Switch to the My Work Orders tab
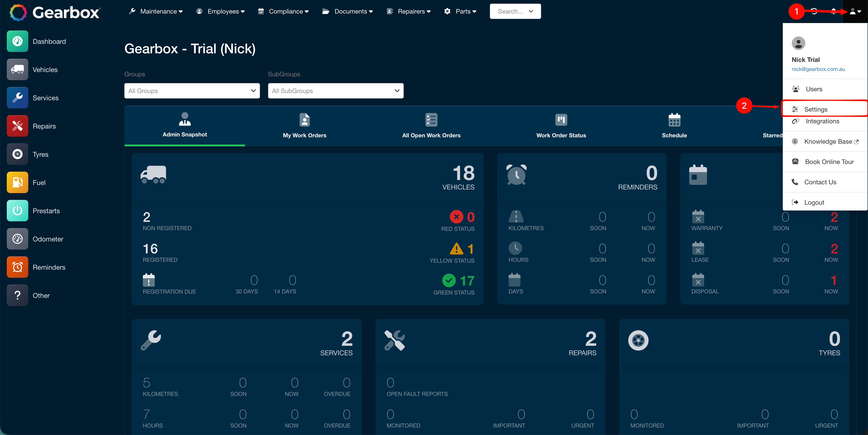 click(x=305, y=126)
